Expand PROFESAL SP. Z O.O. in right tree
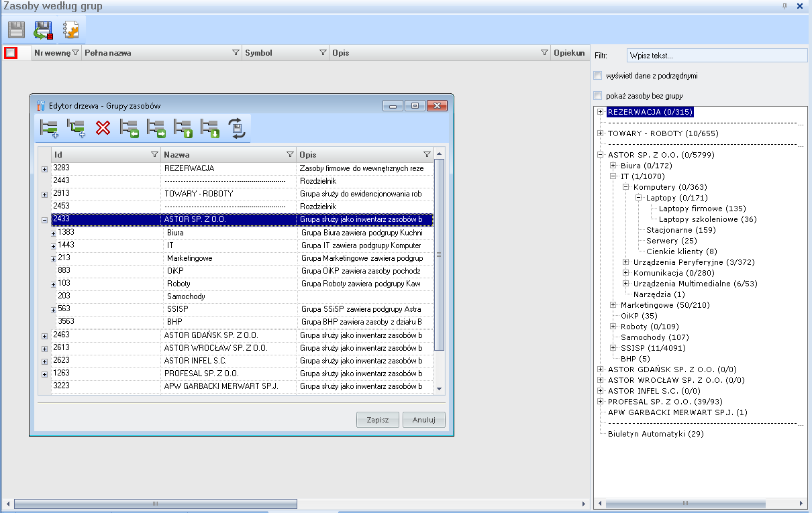Screen dimensions: 812x513 click(x=601, y=402)
